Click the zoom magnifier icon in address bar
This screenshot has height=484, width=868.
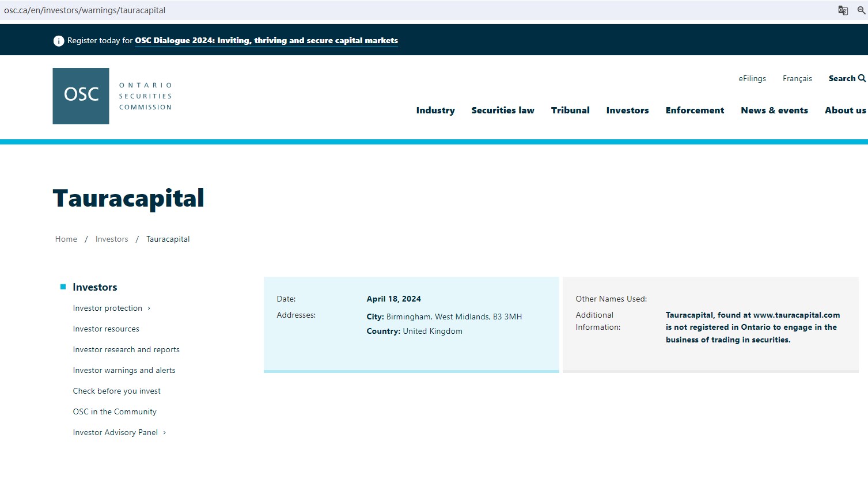(861, 10)
